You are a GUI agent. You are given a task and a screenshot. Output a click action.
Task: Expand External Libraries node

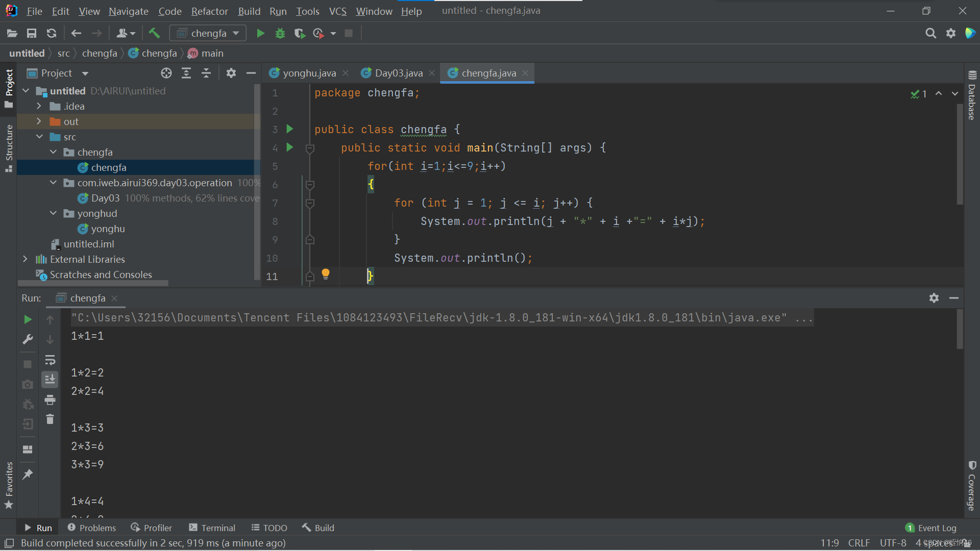(25, 259)
